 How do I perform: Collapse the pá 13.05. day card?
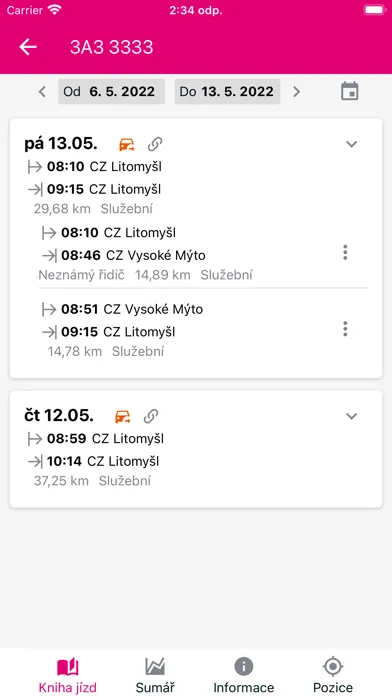[x=352, y=144]
